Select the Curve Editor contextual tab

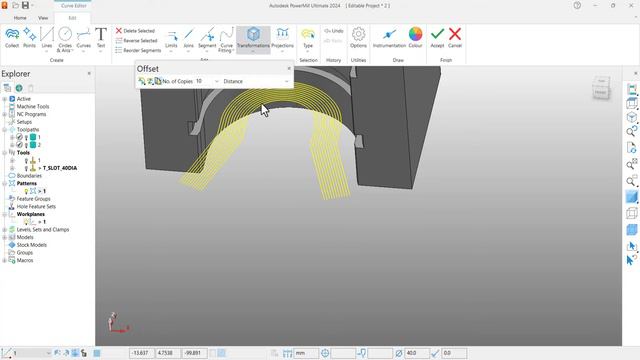(73, 6)
